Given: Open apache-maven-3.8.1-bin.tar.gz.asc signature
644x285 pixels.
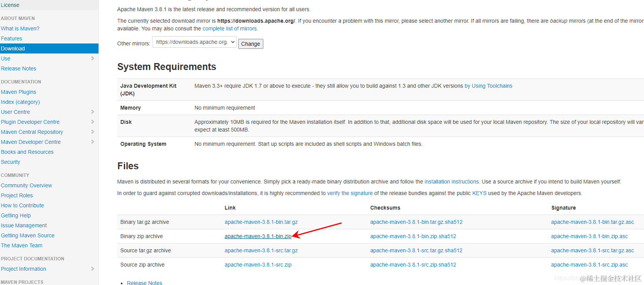Looking at the screenshot, I should pos(592,222).
